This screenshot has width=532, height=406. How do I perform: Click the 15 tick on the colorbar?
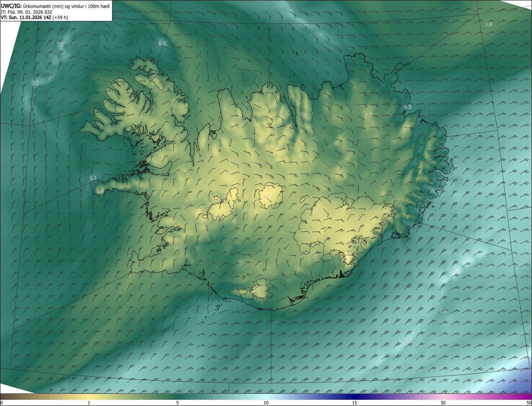[355, 403]
